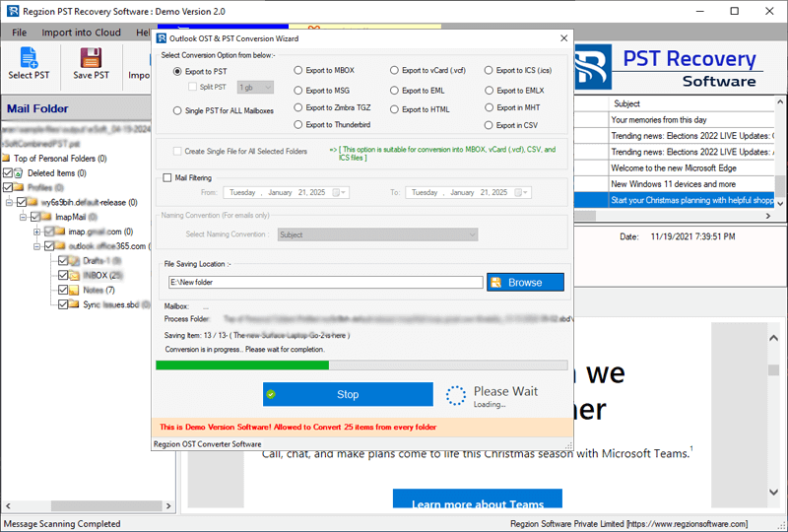Choose Single PST for ALL Mailboxes option
This screenshot has width=788, height=532.
coord(177,111)
